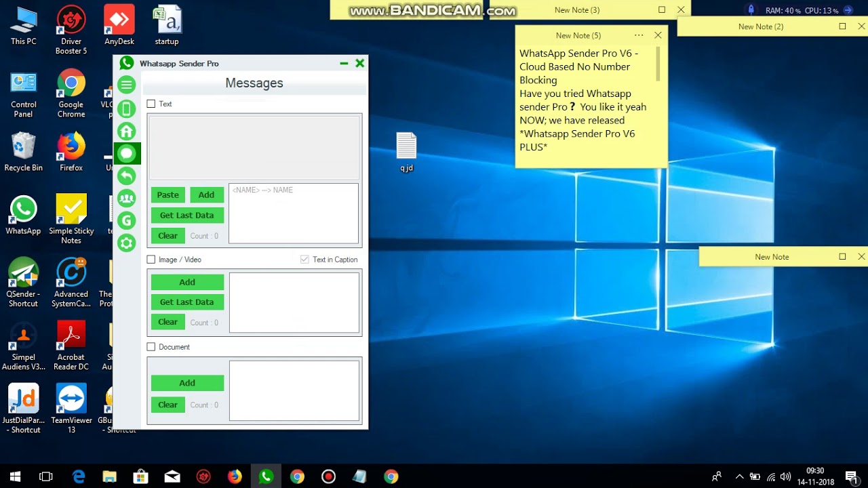Click the green G icon in the sidebar
Image resolution: width=868 pixels, height=488 pixels.
pos(127,220)
